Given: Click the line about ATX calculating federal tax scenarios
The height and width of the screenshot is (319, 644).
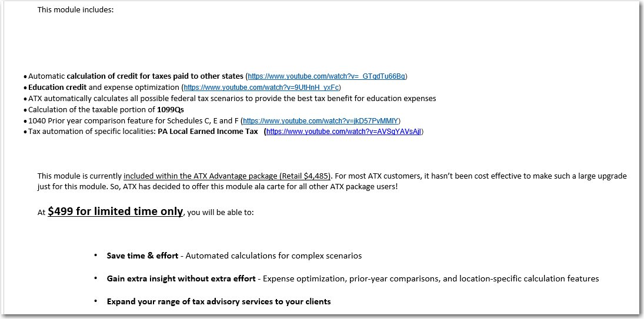Looking at the screenshot, I should tap(232, 99).
